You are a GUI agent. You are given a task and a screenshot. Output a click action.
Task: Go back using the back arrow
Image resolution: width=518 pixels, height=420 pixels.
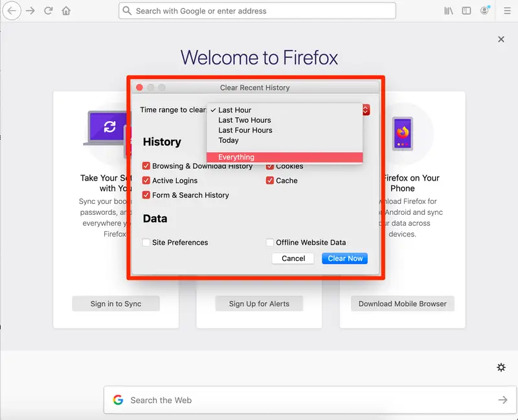coord(12,11)
